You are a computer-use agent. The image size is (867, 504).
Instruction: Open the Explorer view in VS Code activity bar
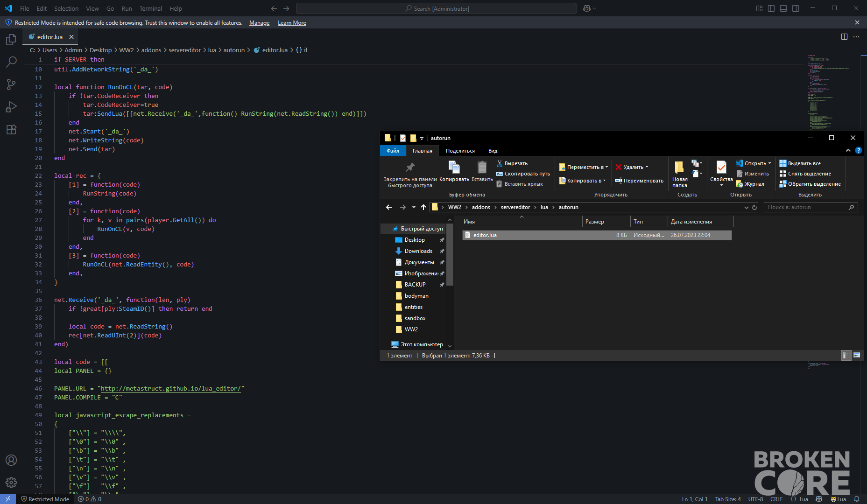pyautogui.click(x=11, y=40)
